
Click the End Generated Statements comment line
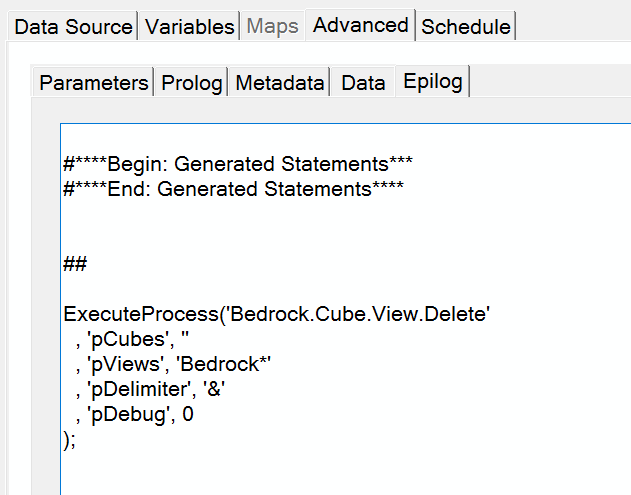pos(233,188)
